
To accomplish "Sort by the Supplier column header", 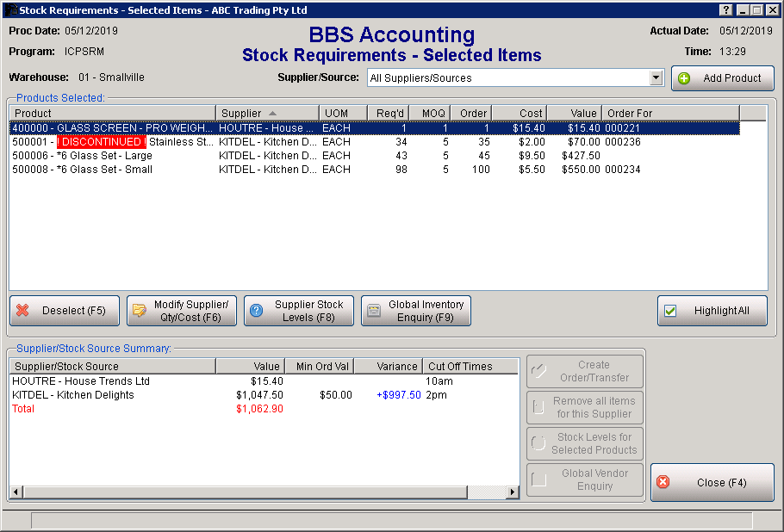I will click(x=267, y=113).
